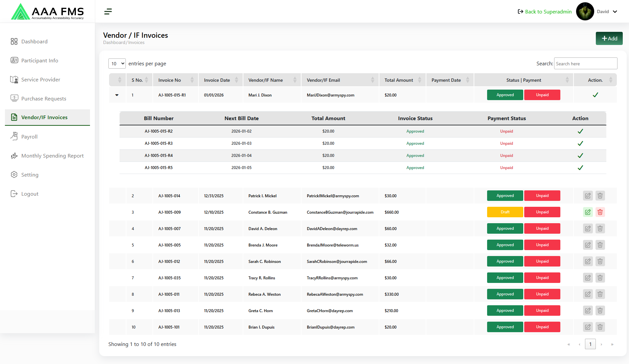The image size is (629, 364).
Task: Click checkmark action for invoice AJ-1005-015-R1
Action: tap(595, 95)
